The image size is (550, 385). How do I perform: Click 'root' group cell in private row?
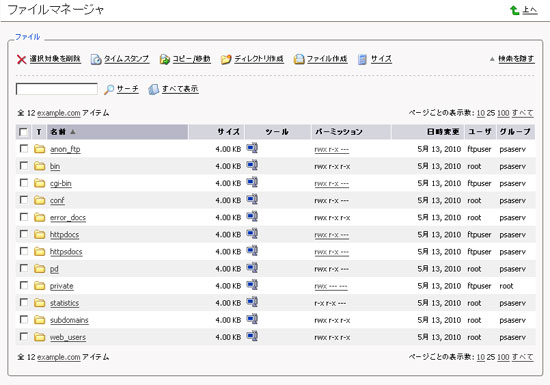click(x=506, y=286)
